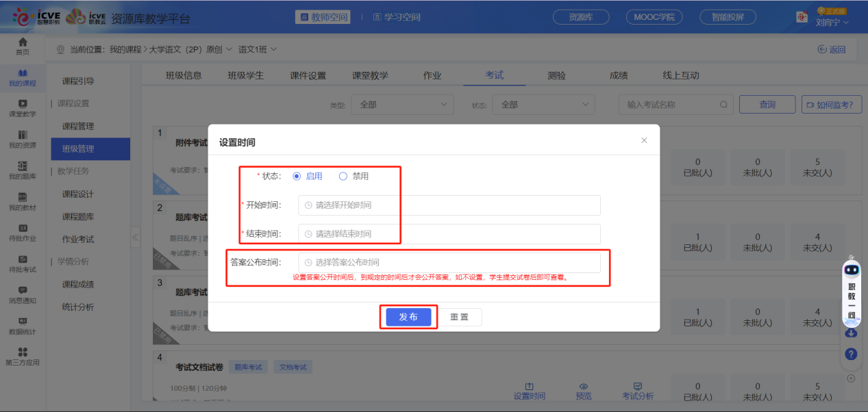The width and height of the screenshot is (868, 412).
Task: Open the 类型 全部 dropdown
Action: 402,104
